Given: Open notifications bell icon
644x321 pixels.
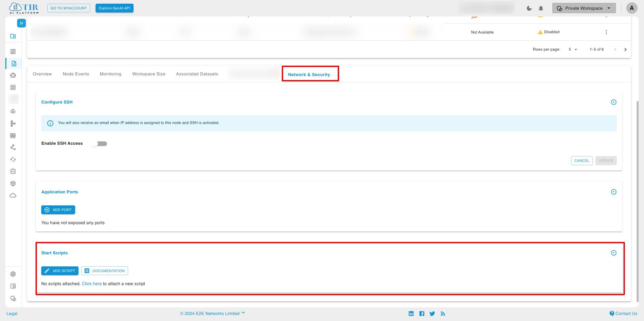Looking at the screenshot, I should (541, 8).
